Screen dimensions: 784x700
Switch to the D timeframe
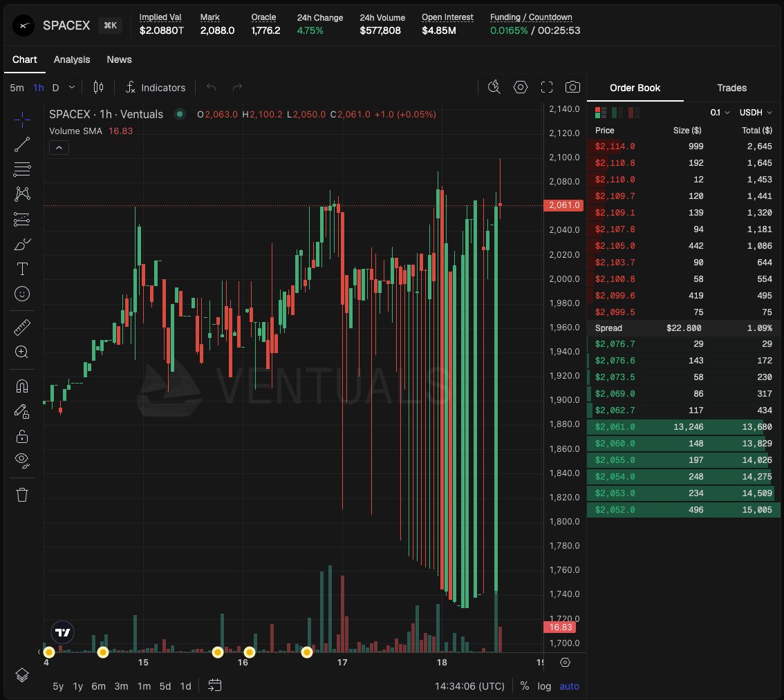55,88
